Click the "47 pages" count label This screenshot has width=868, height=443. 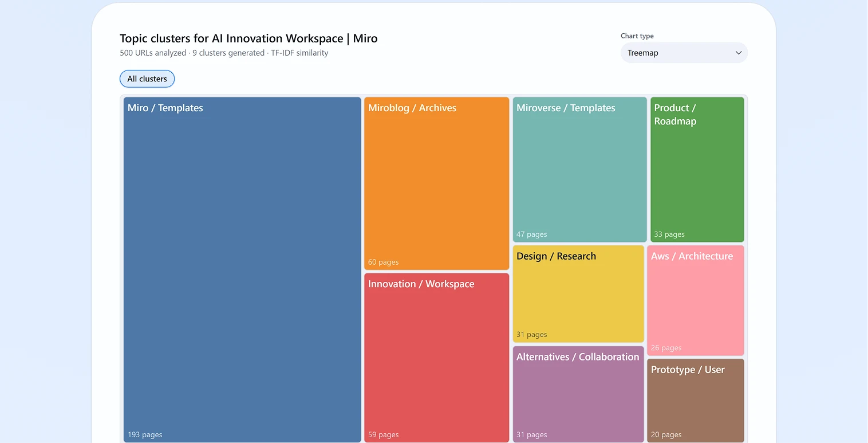tap(531, 234)
